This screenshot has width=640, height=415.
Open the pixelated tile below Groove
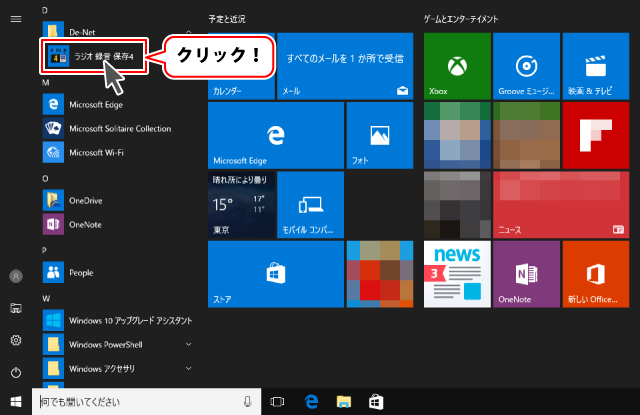coord(527,135)
